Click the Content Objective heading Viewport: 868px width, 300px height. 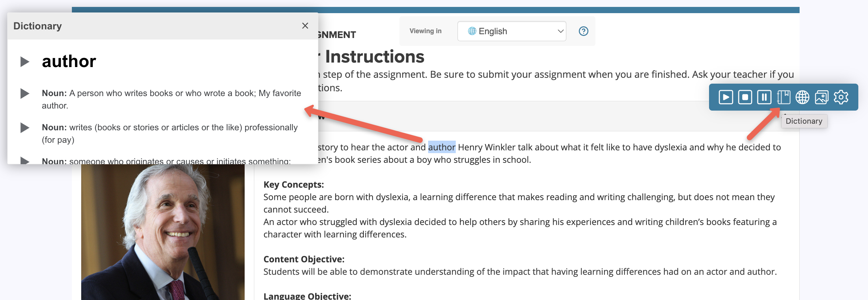[x=304, y=259]
